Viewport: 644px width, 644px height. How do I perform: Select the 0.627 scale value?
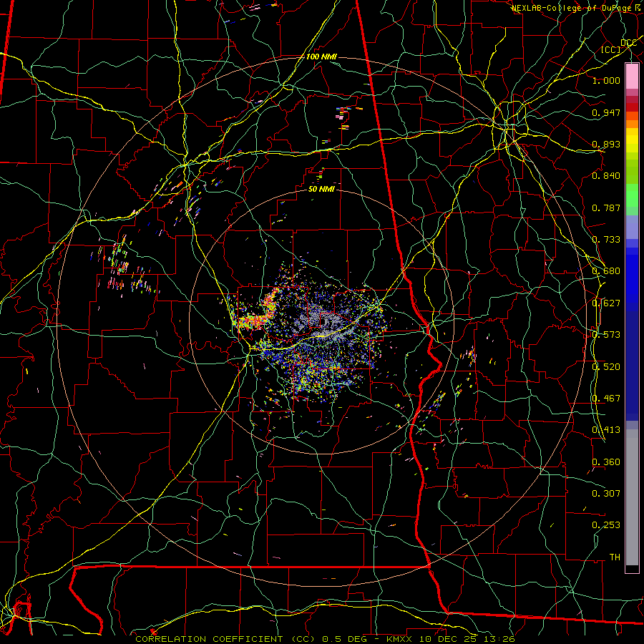[x=606, y=303]
